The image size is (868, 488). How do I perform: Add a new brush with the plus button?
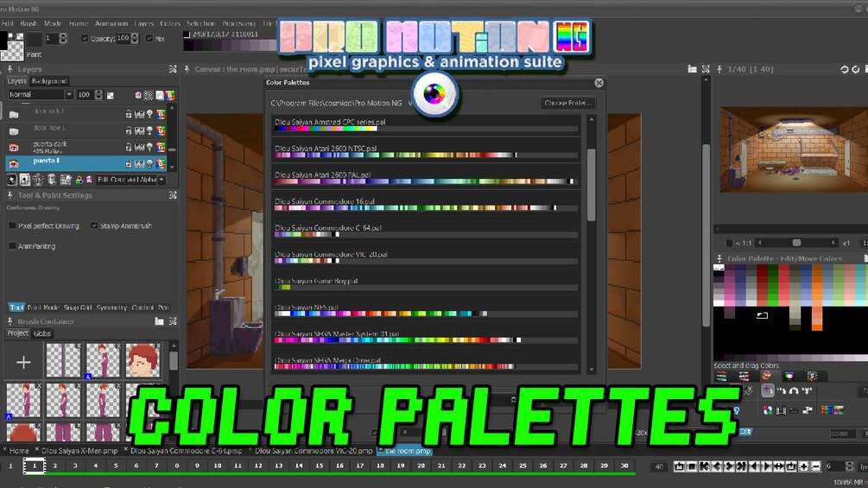click(x=23, y=363)
